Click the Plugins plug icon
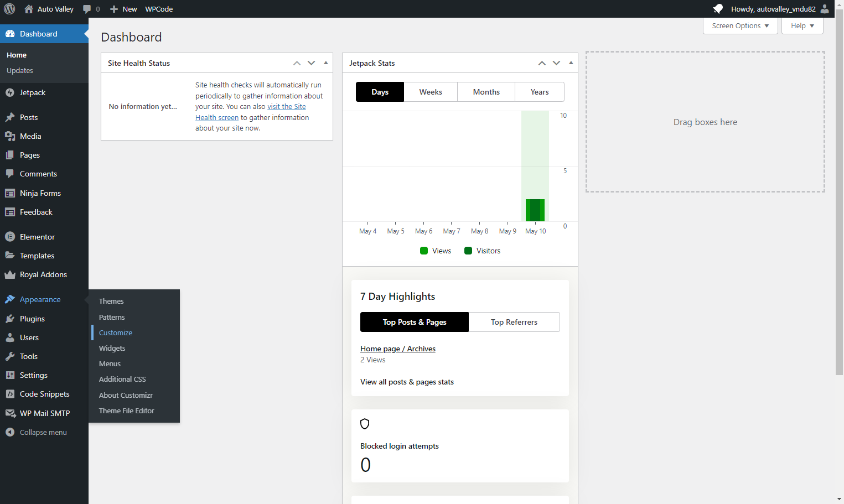 (10, 319)
